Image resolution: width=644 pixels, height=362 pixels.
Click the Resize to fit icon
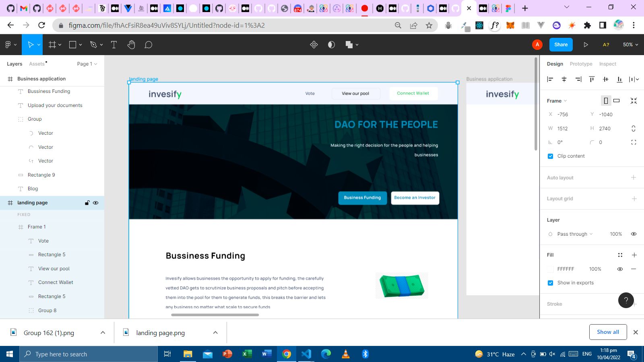coord(634,101)
